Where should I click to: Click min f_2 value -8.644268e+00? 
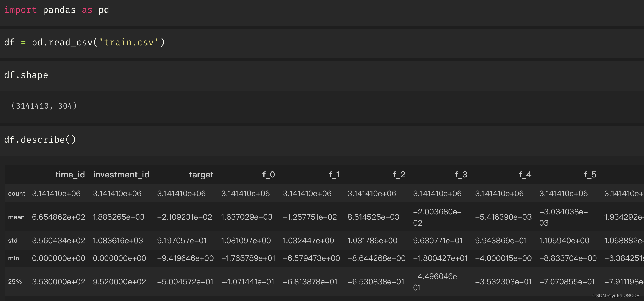coord(377,258)
